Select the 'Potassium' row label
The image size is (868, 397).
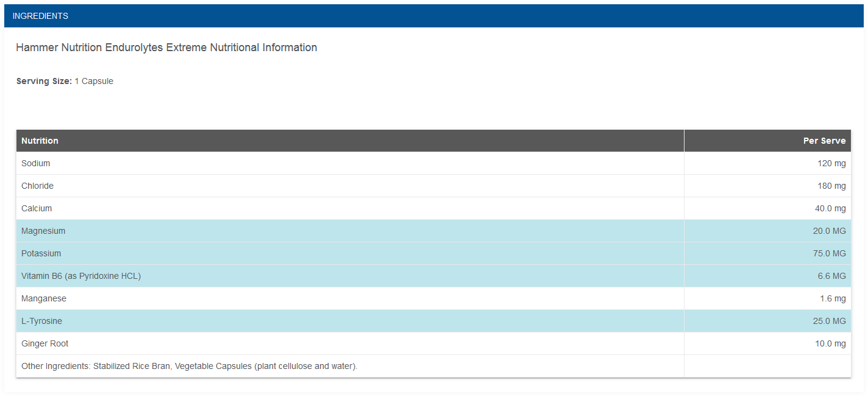pos(41,253)
